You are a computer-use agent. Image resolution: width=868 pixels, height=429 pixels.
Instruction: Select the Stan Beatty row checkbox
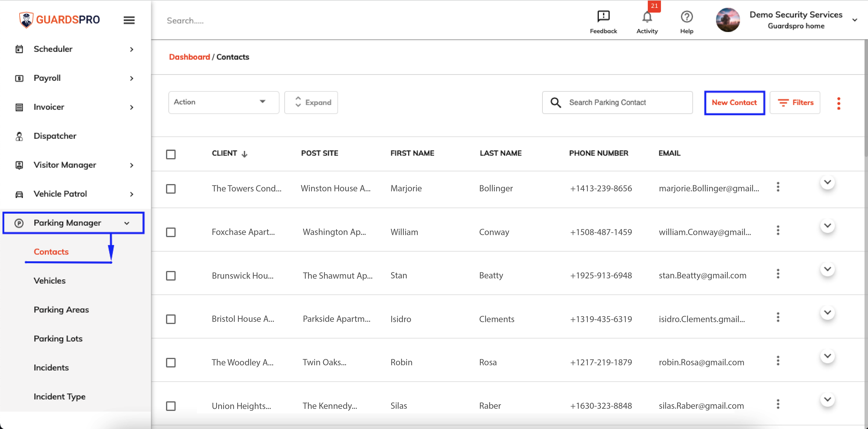pos(171,276)
